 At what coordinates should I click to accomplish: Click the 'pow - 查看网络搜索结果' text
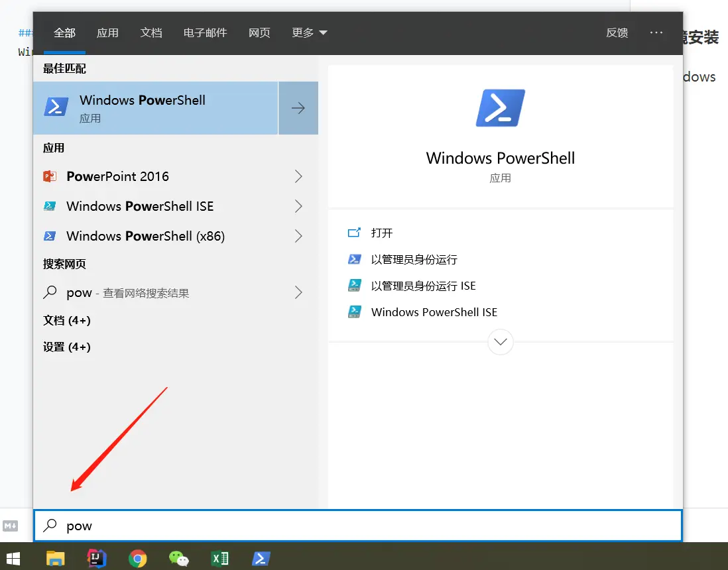tap(128, 293)
